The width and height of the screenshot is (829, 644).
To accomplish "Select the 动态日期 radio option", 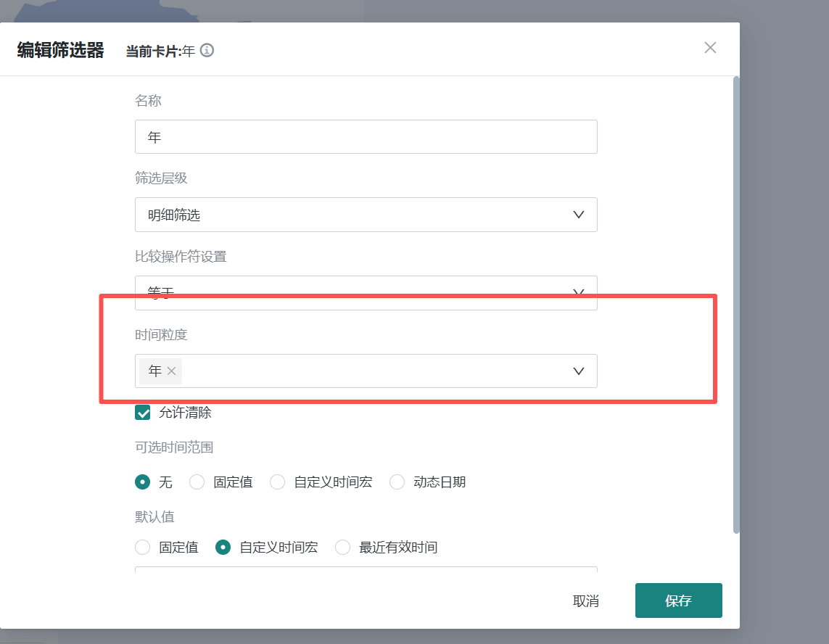I will (397, 482).
